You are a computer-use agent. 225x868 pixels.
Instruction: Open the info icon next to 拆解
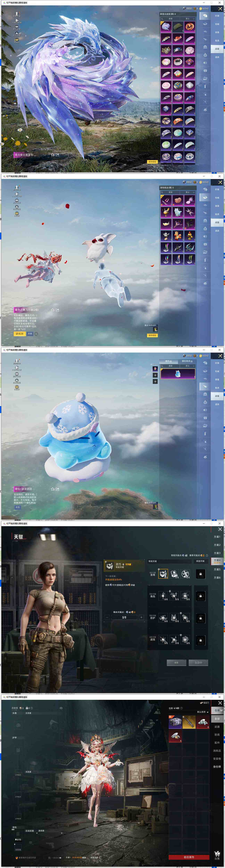[36, 334]
